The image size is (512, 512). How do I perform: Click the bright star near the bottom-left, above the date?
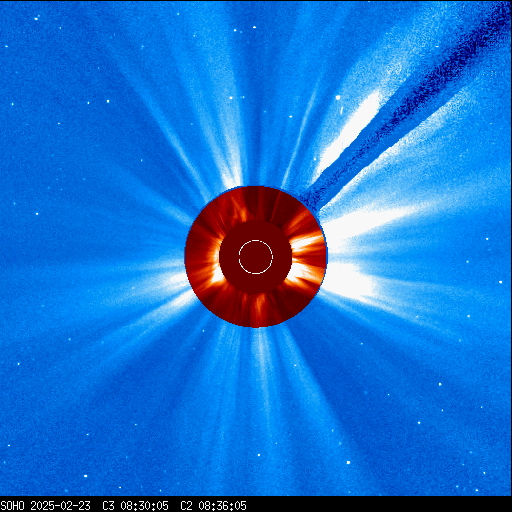(85, 476)
